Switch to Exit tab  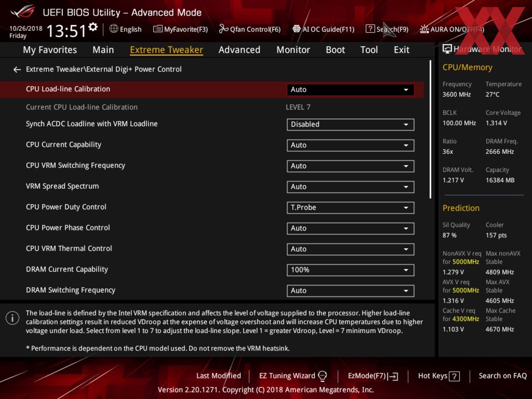pos(401,50)
